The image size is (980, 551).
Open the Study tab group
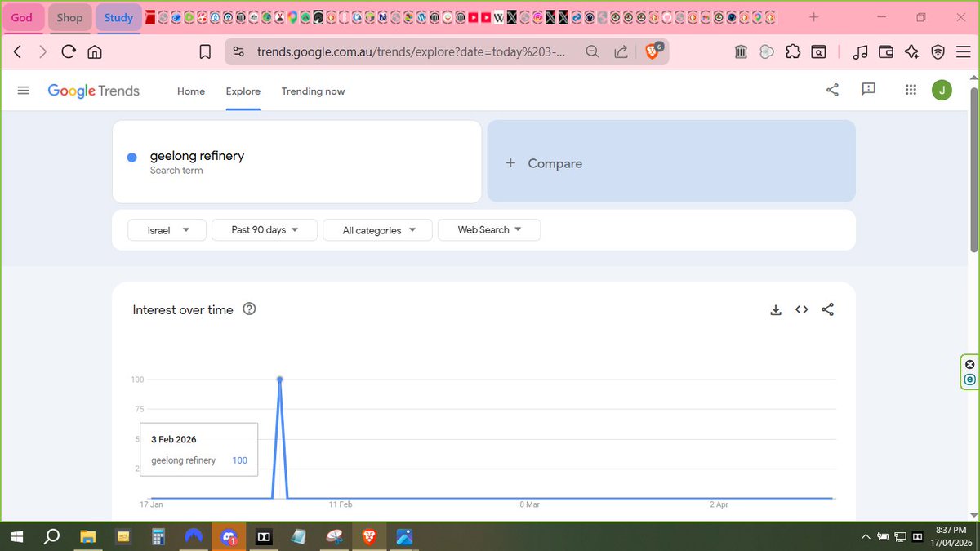118,17
